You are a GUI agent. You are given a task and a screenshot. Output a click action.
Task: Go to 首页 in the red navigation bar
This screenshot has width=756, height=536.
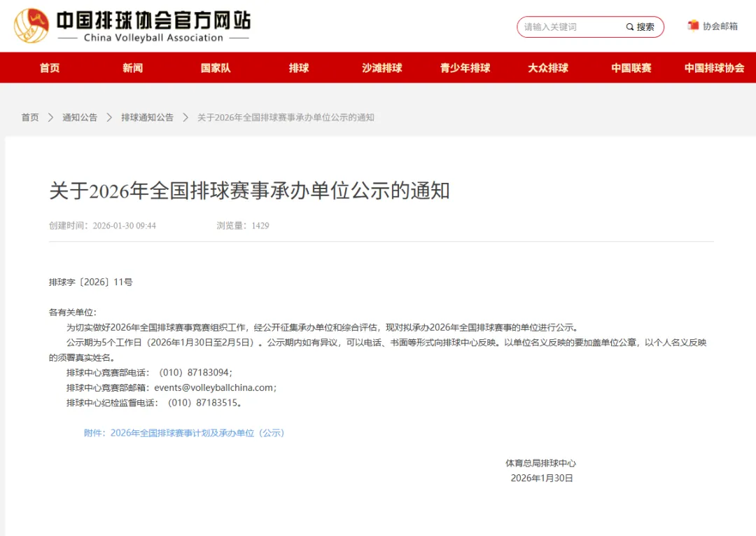click(50, 68)
